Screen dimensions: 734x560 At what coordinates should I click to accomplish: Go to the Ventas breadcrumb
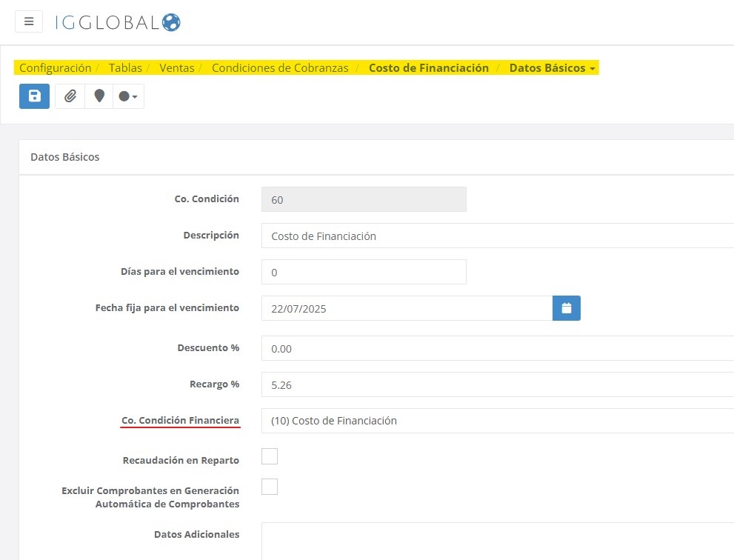(x=177, y=68)
